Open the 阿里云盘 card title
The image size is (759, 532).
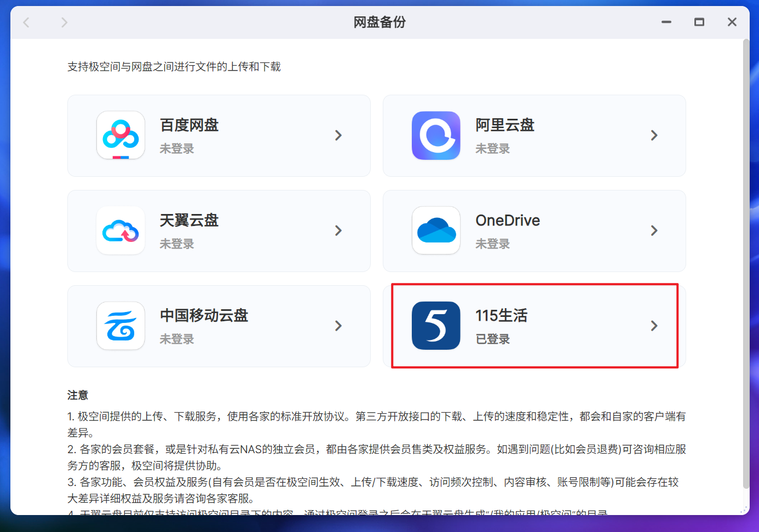click(x=505, y=125)
